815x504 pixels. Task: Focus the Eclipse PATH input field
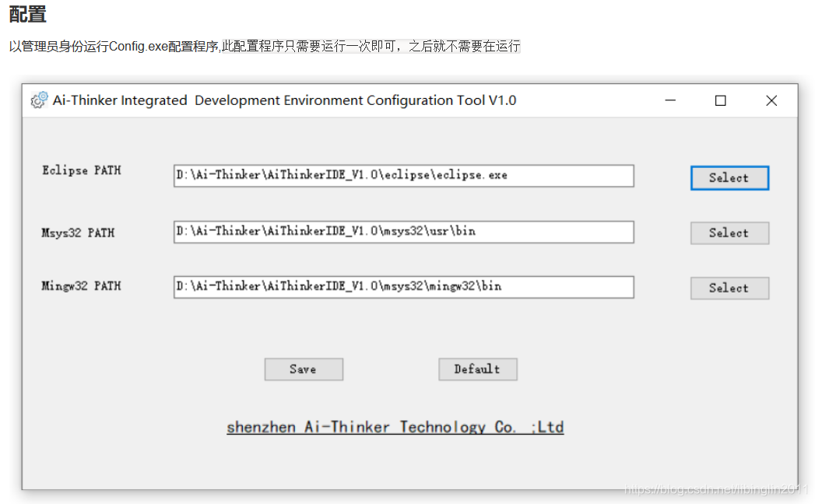(x=404, y=176)
